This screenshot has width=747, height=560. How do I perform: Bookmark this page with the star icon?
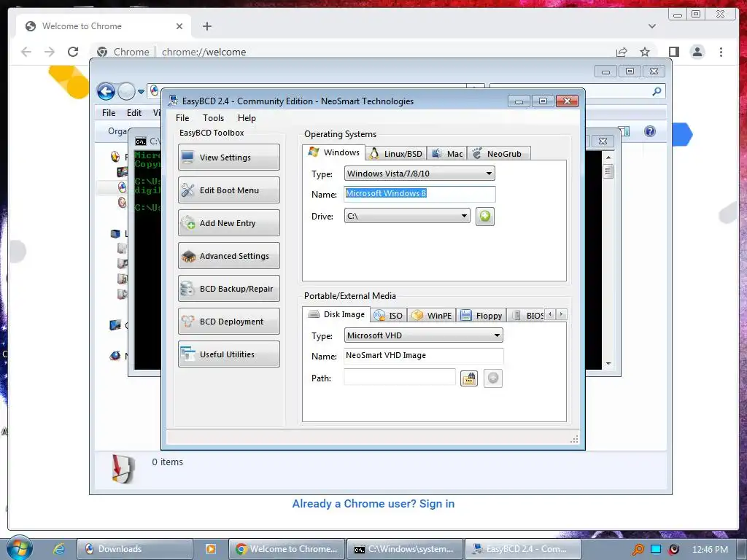[645, 52]
